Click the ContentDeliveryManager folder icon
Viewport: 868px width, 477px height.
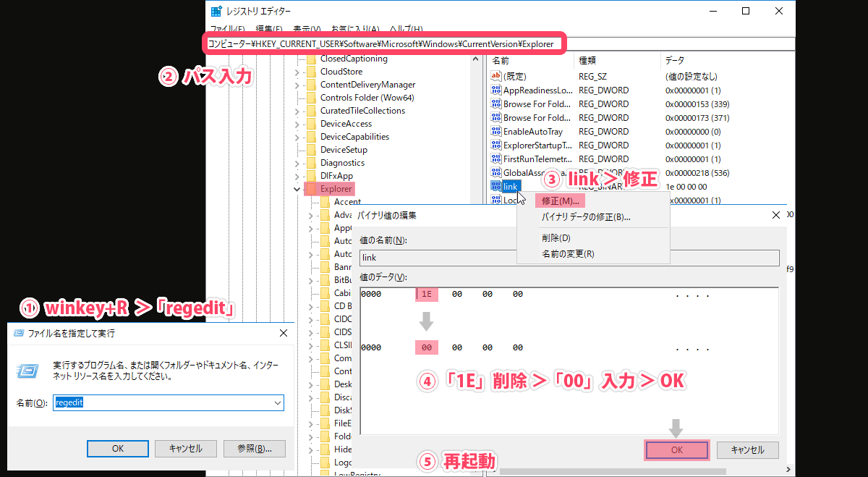click(312, 85)
